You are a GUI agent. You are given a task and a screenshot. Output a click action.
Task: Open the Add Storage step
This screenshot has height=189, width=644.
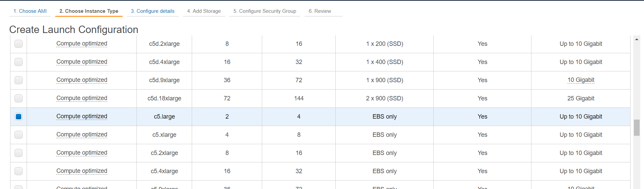tap(204, 11)
